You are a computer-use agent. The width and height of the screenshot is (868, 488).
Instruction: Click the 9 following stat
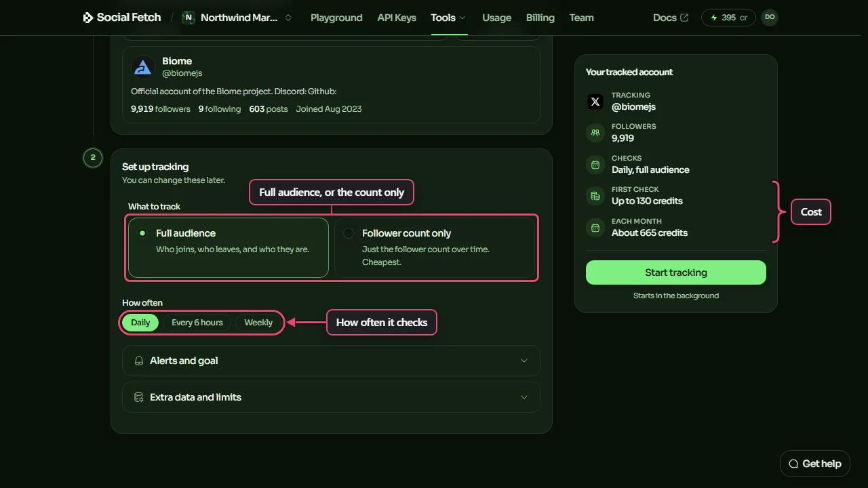pyautogui.click(x=220, y=108)
